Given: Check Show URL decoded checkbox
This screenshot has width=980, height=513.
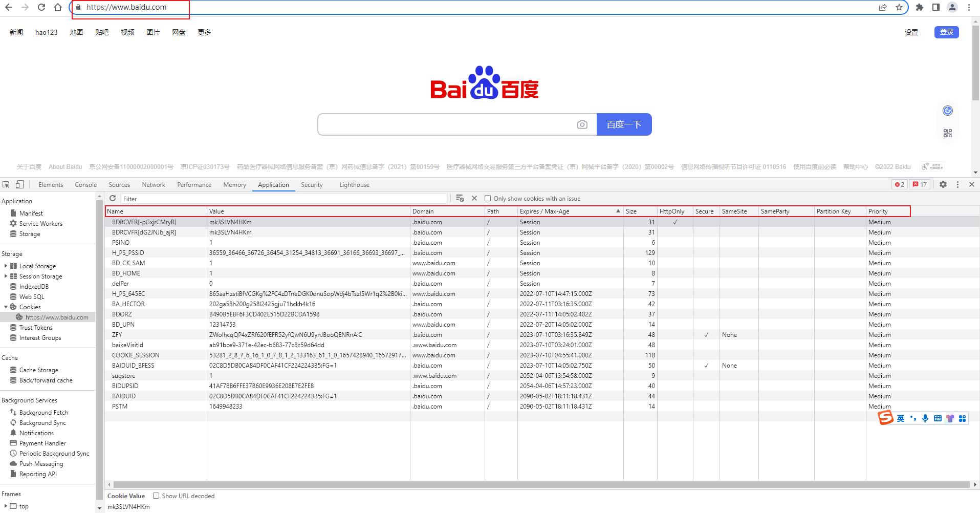Looking at the screenshot, I should tap(156, 496).
